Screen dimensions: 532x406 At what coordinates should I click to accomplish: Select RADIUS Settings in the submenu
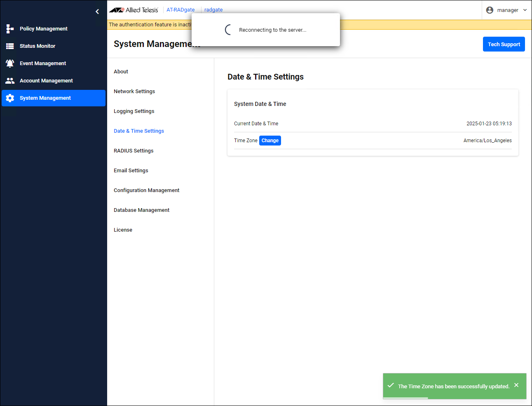134,151
